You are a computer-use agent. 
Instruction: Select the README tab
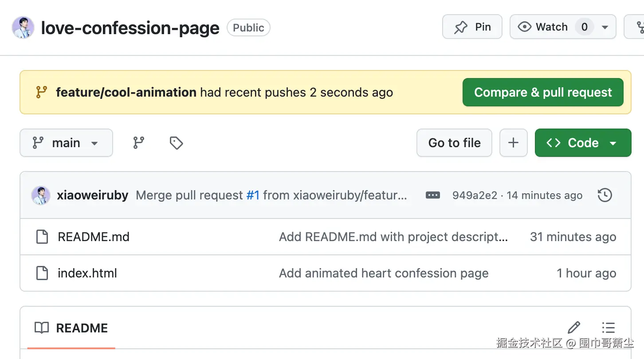[71, 328]
